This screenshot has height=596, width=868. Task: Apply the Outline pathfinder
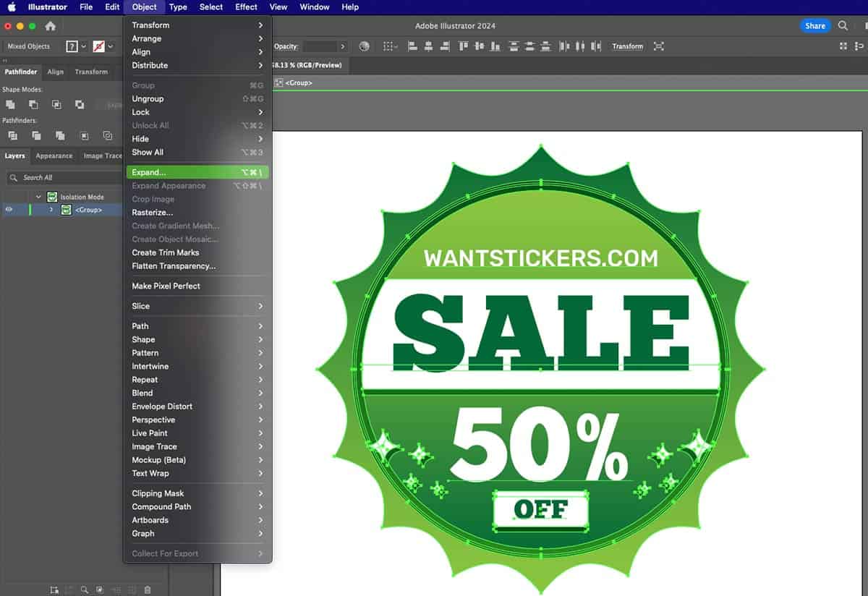point(108,136)
